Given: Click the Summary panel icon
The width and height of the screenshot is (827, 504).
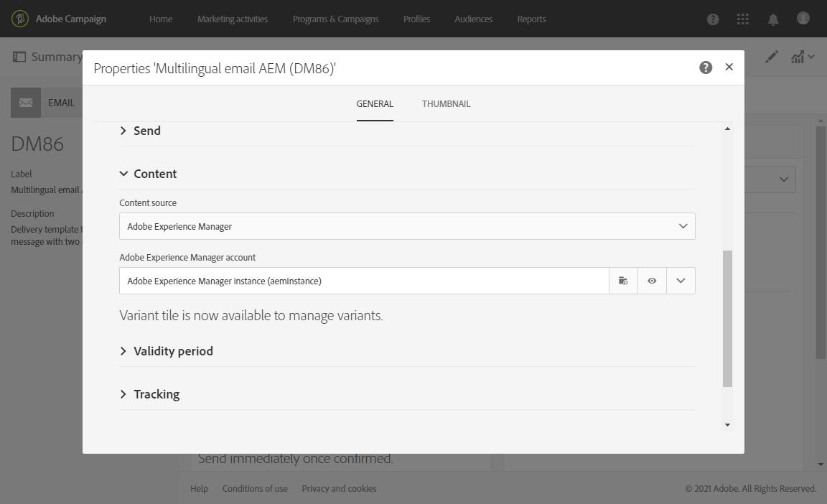Looking at the screenshot, I should (x=19, y=57).
